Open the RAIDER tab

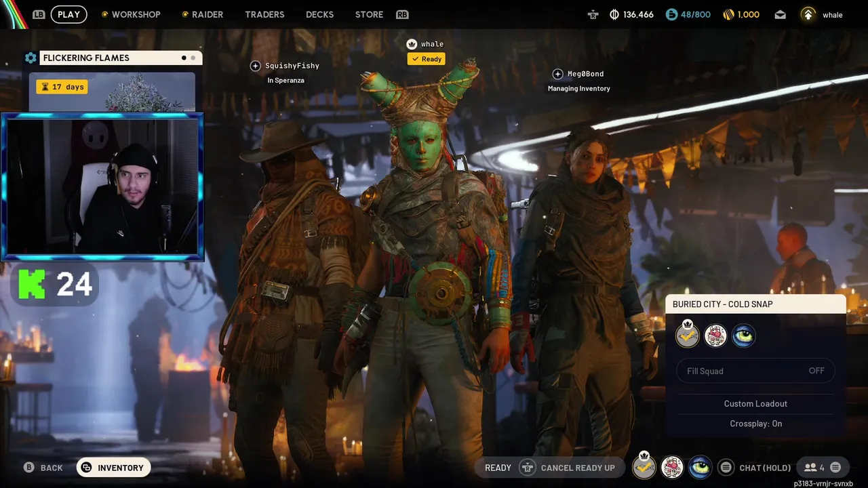coord(202,14)
